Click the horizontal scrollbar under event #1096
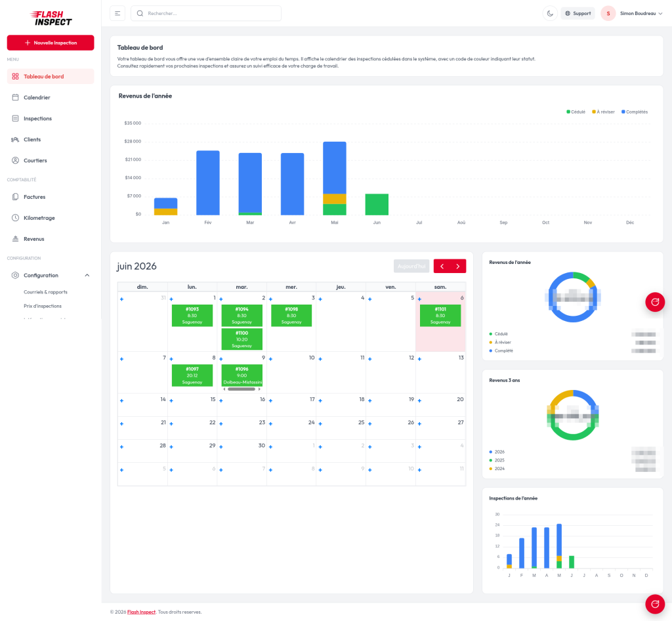672x621 pixels. click(x=241, y=389)
